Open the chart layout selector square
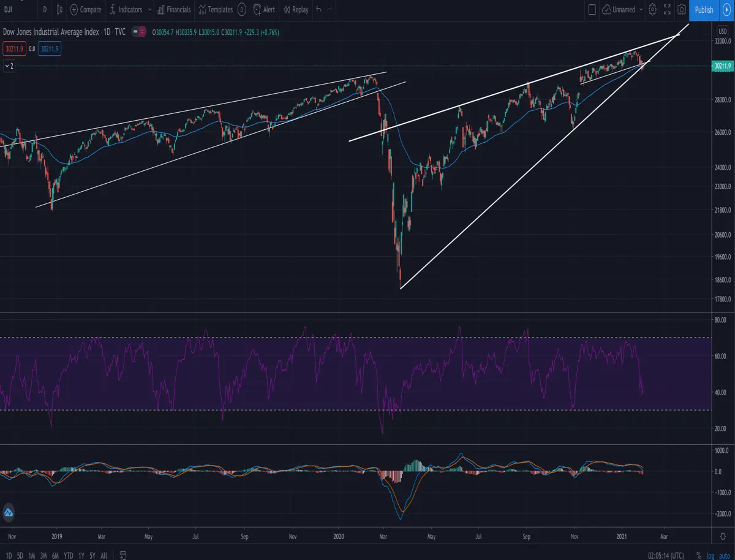735x560 pixels. click(592, 10)
